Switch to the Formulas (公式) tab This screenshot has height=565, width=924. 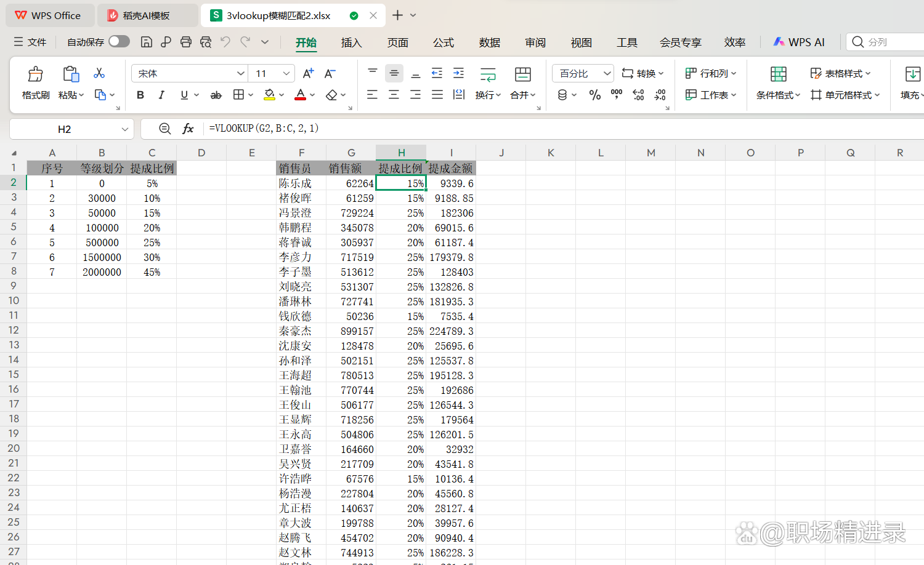point(444,42)
